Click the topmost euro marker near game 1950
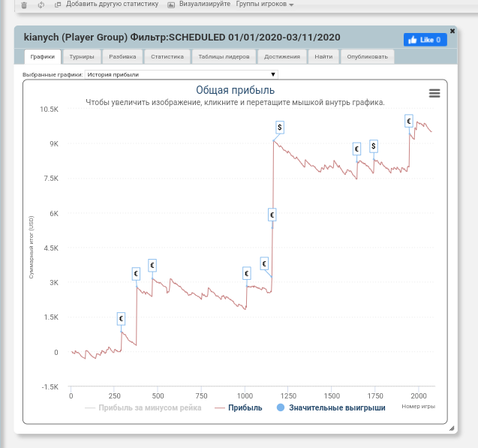Screen dimensions: 478x448 409,121
